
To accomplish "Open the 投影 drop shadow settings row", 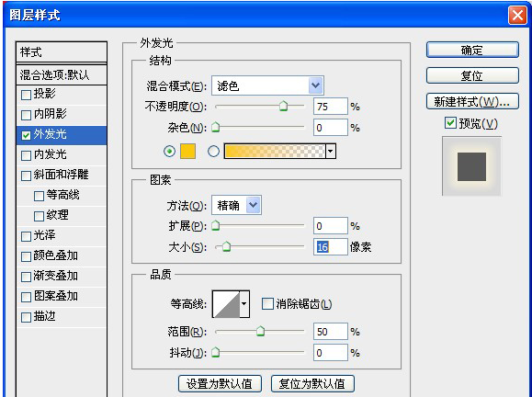I will click(62, 95).
